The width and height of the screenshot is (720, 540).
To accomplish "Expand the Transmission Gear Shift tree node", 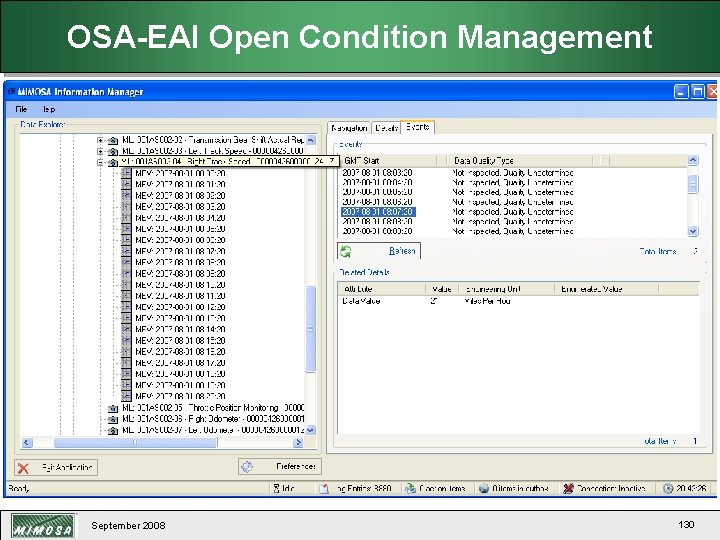I will (x=100, y=140).
